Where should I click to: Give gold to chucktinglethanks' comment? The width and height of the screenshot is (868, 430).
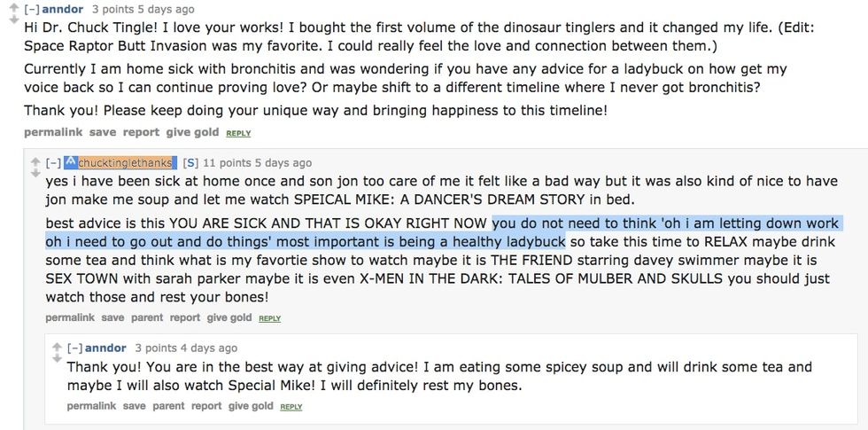pyautogui.click(x=229, y=317)
